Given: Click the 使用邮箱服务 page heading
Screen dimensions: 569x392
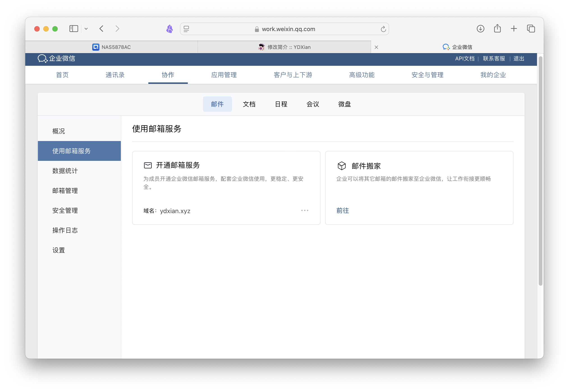Looking at the screenshot, I should (x=157, y=129).
